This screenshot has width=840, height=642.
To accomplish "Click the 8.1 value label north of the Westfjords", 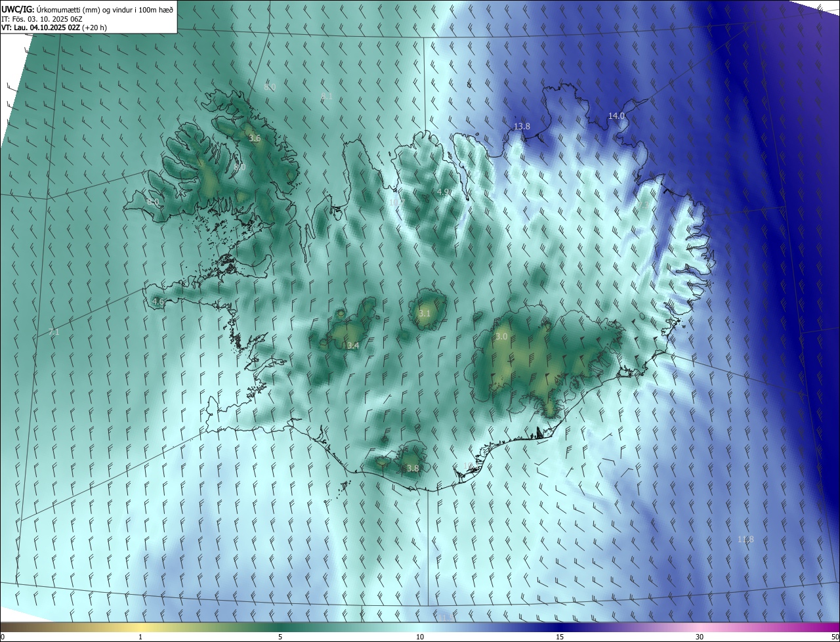I will [x=326, y=96].
